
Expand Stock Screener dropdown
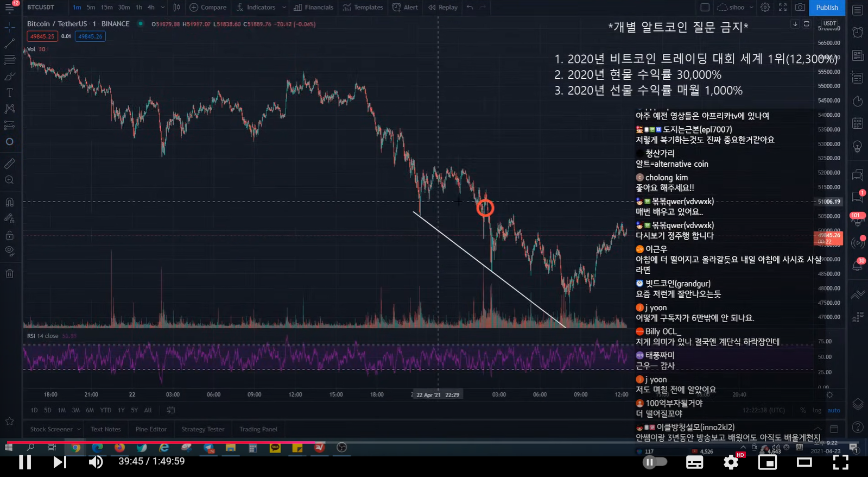tap(79, 429)
